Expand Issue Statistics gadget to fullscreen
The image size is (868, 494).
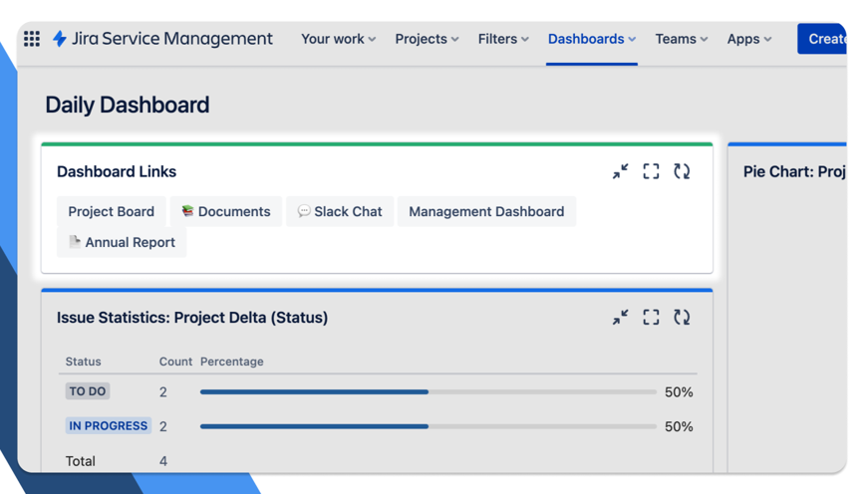pyautogui.click(x=651, y=317)
